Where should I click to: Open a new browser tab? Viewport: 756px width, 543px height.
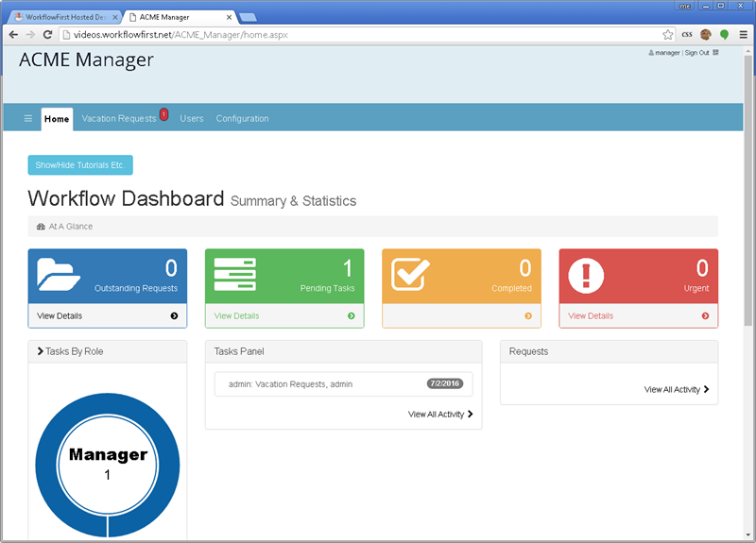click(x=248, y=17)
